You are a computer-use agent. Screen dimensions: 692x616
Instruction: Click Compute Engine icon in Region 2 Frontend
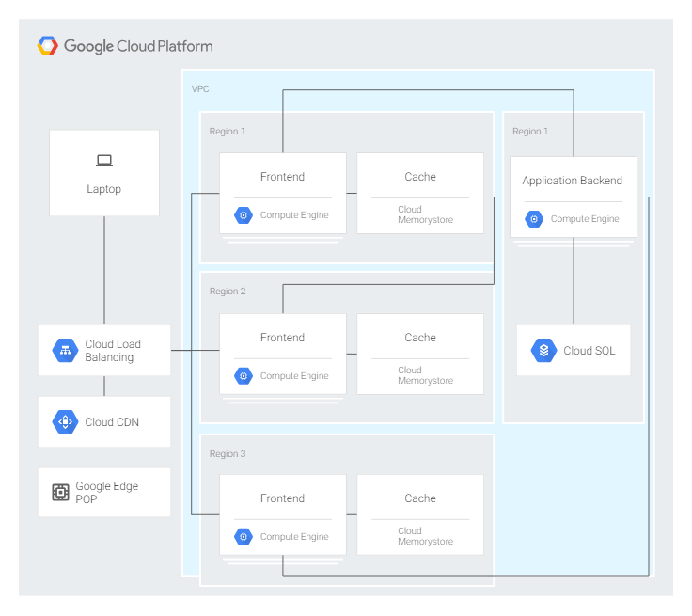[x=244, y=376]
